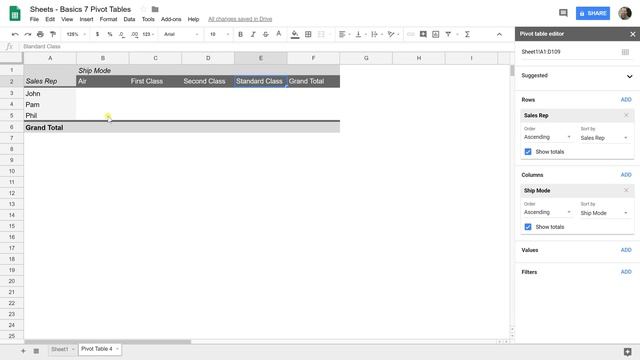Click the Add sheet plus icon
This screenshot has height=360, width=640.
coord(23,351)
